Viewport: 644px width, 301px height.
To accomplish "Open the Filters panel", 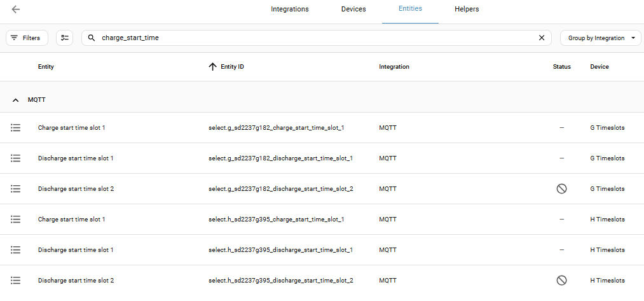I will 27,38.
